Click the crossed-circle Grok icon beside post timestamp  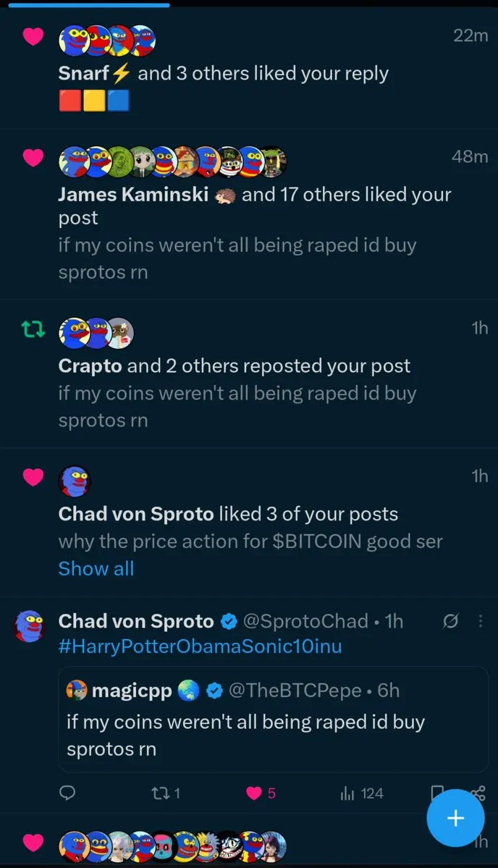pos(450,622)
